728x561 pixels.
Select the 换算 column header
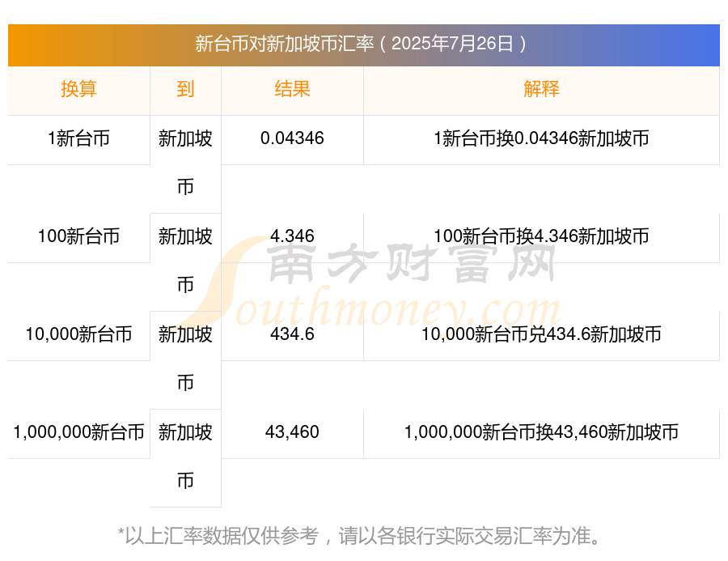pos(78,88)
